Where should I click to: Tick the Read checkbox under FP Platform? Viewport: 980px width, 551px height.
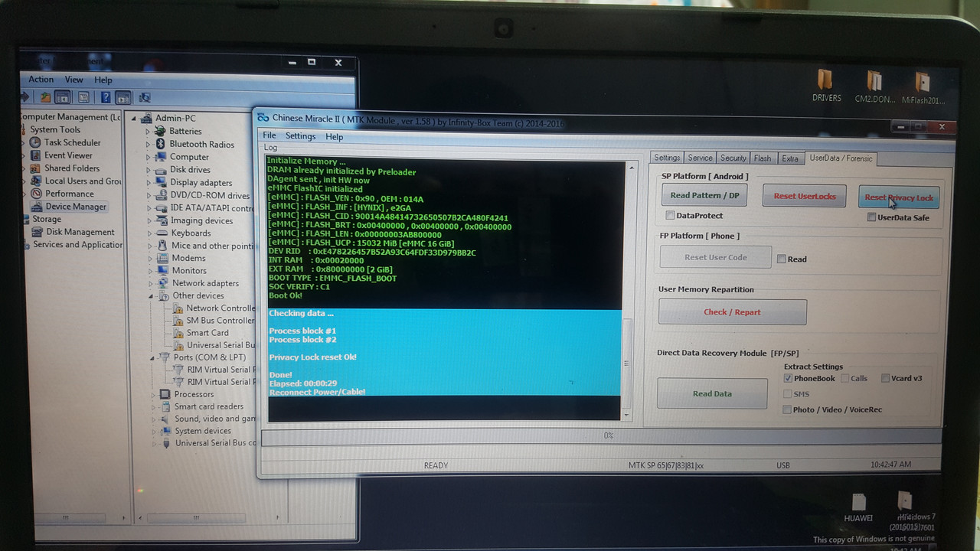pyautogui.click(x=782, y=259)
